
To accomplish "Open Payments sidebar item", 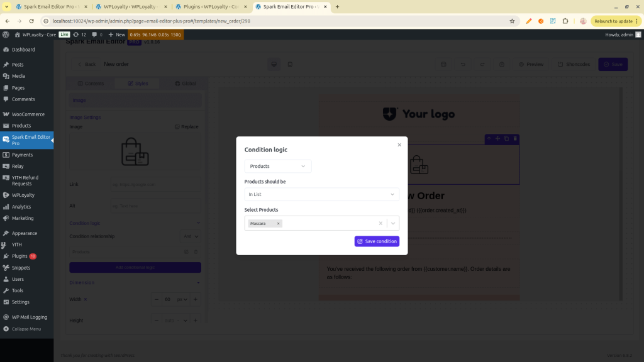I will pyautogui.click(x=22, y=155).
